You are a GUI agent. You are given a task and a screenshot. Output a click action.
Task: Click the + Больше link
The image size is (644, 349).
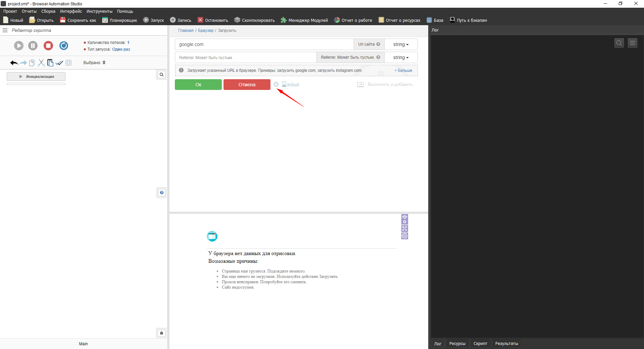pos(403,70)
